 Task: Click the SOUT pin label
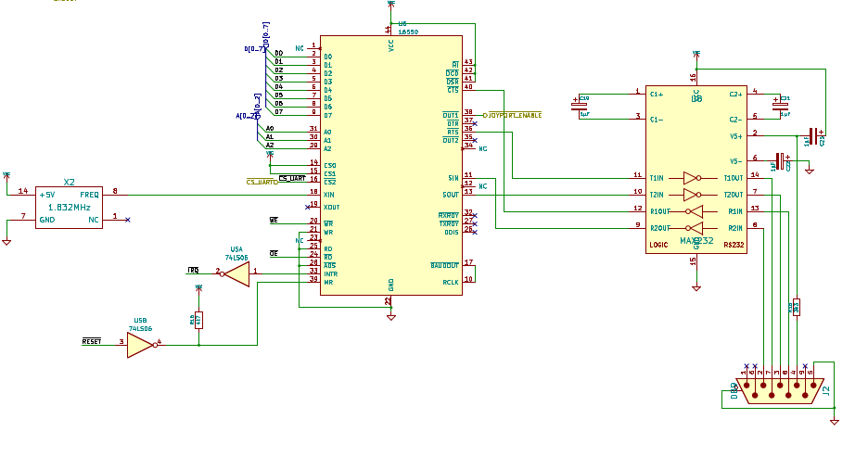click(x=451, y=195)
